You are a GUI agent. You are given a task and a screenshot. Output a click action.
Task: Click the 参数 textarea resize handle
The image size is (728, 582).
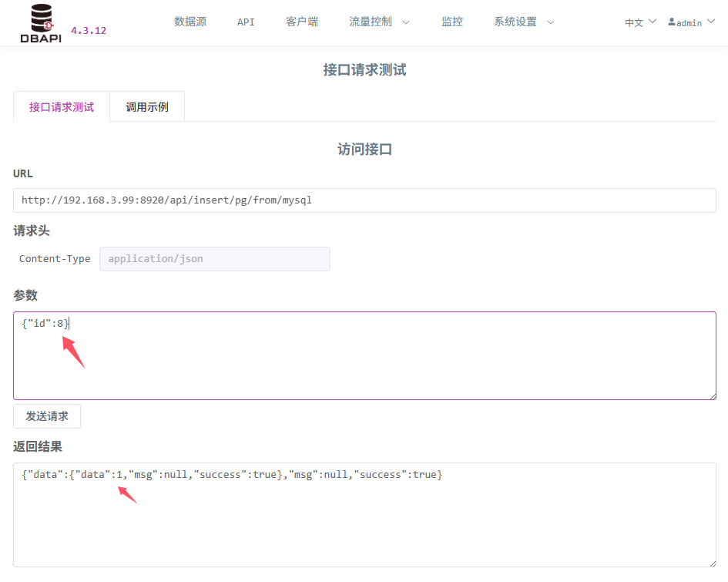click(x=712, y=395)
